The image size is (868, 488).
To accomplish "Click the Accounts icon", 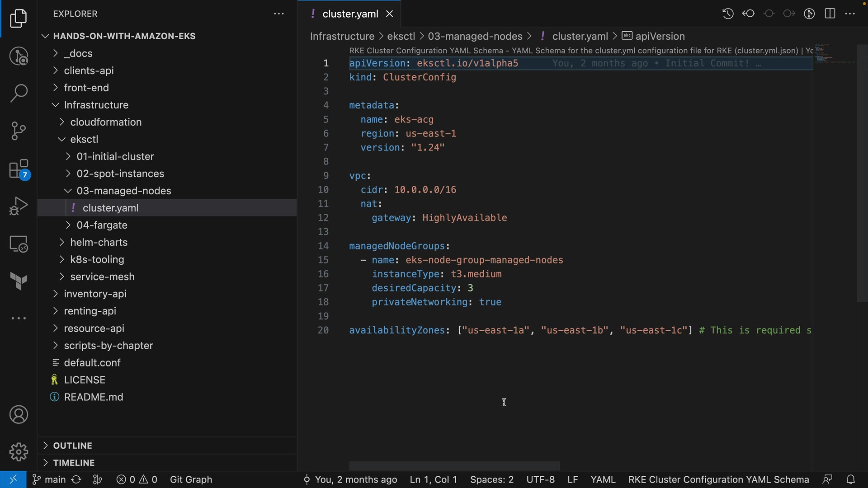I will pos(19,415).
